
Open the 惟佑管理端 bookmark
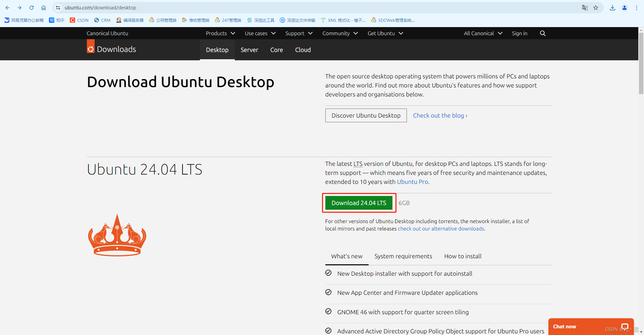click(196, 20)
